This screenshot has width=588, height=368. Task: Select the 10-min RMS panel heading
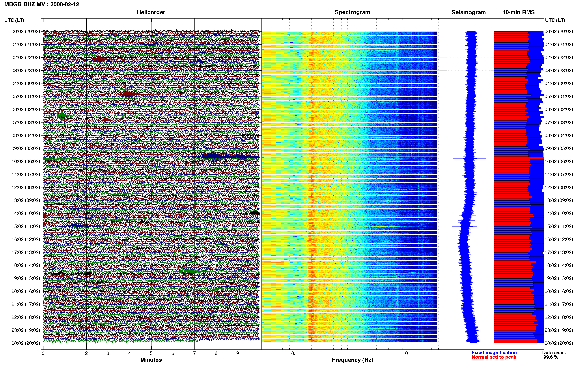click(x=518, y=12)
